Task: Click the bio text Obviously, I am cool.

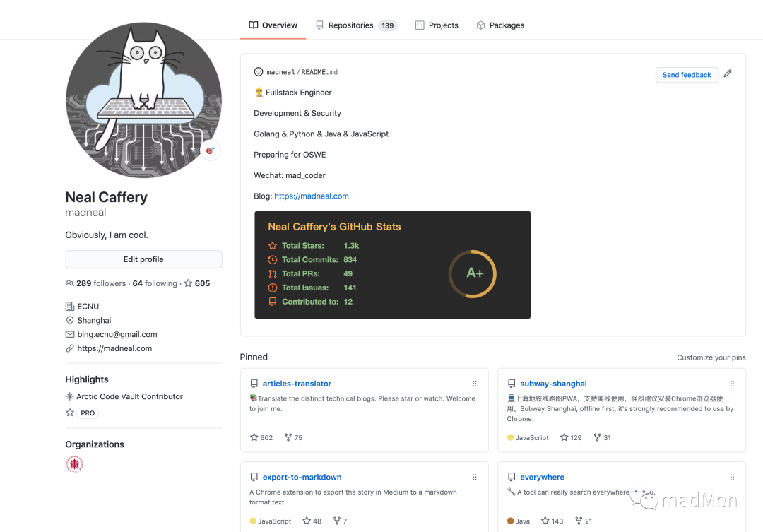Action: pos(107,235)
